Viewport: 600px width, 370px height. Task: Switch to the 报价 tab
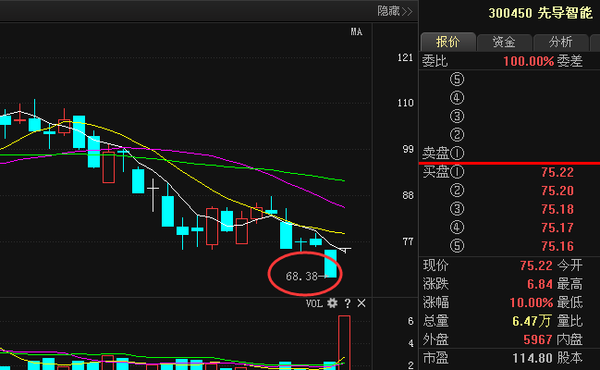pyautogui.click(x=448, y=42)
